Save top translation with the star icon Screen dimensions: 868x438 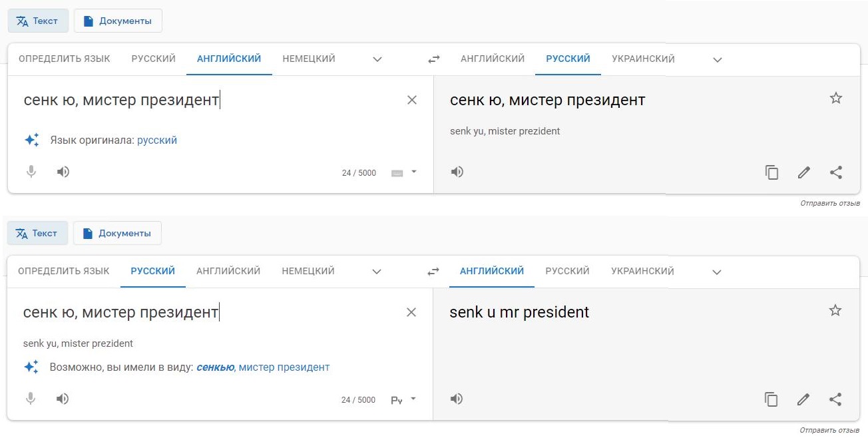[x=836, y=99]
